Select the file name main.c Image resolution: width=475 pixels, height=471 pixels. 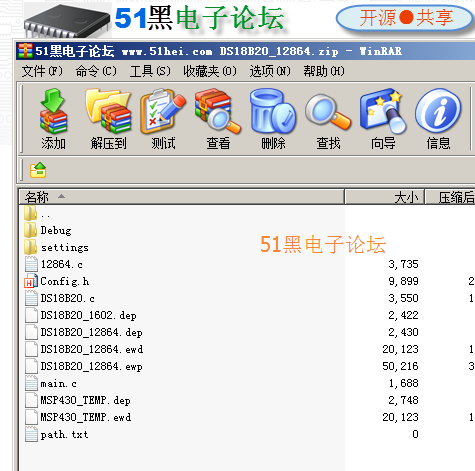59,383
